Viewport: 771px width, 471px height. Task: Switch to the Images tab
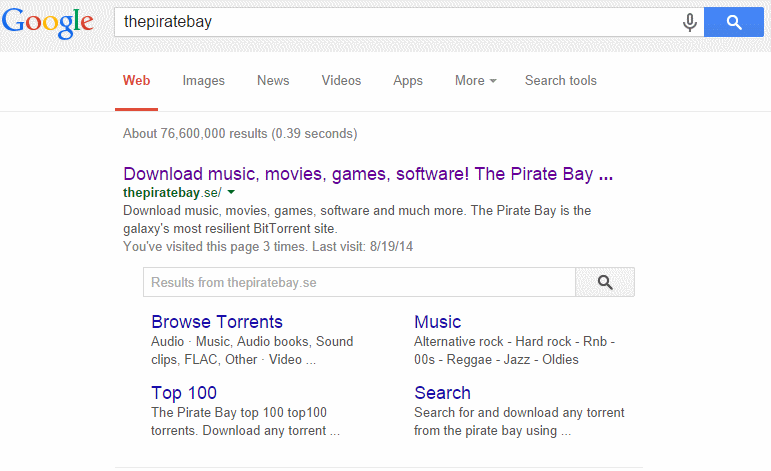coord(204,81)
